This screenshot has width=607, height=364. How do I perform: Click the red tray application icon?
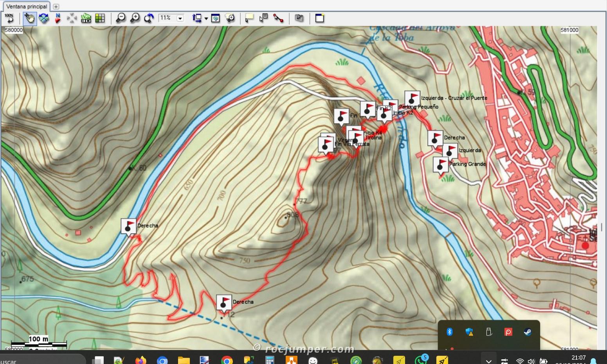508,332
